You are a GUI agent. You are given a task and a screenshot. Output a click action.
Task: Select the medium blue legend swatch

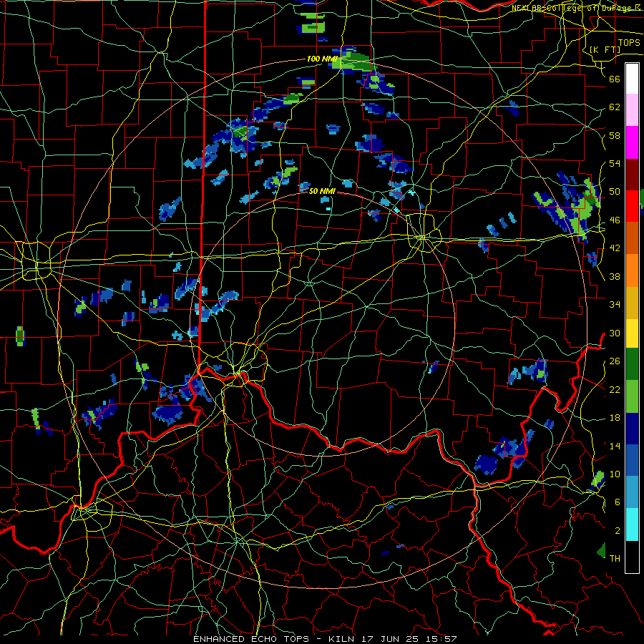coord(632,460)
